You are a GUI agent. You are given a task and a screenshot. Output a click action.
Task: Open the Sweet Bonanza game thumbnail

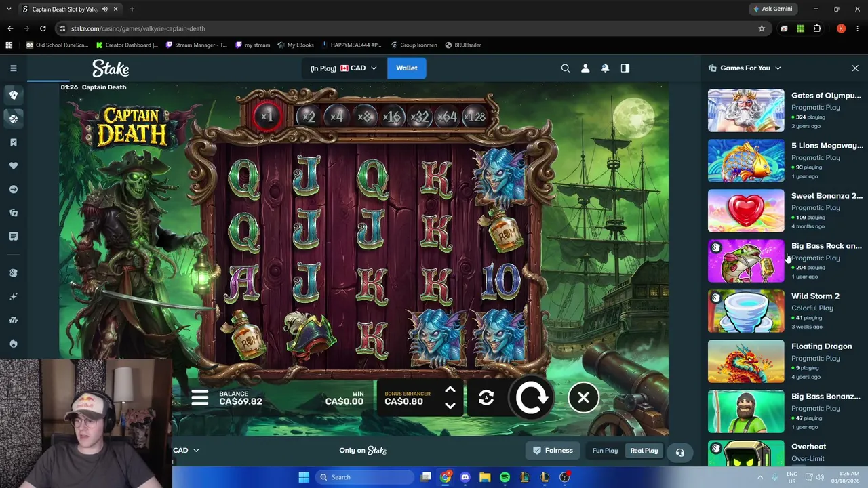746,211
